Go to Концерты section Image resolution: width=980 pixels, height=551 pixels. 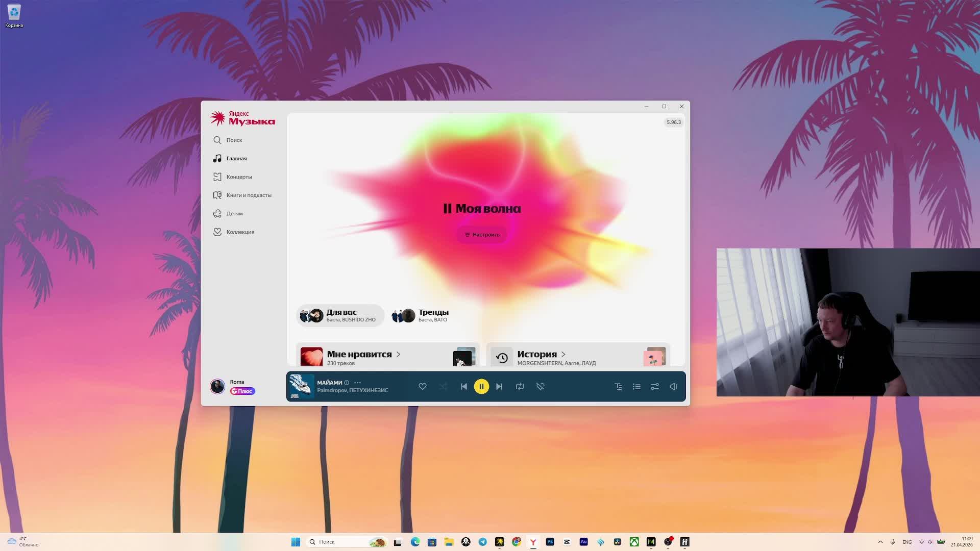(x=238, y=177)
